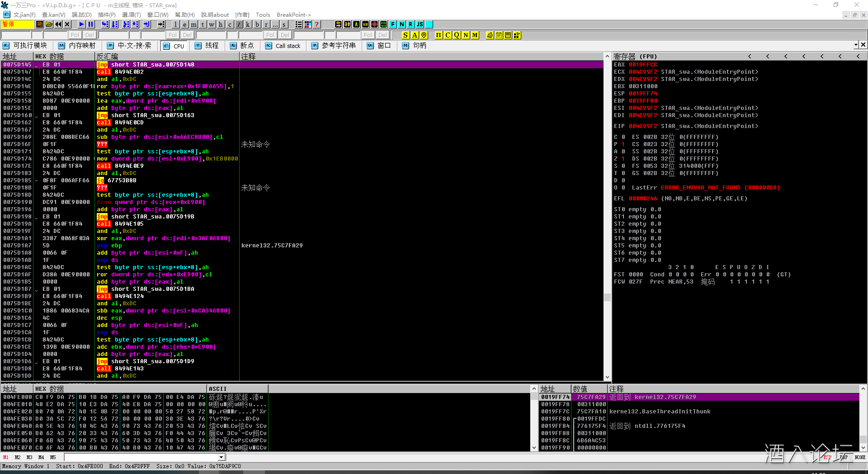The height and width of the screenshot is (474, 868).
Task: Click the Rewind (restart program) toolbar icon
Action: 58,24
